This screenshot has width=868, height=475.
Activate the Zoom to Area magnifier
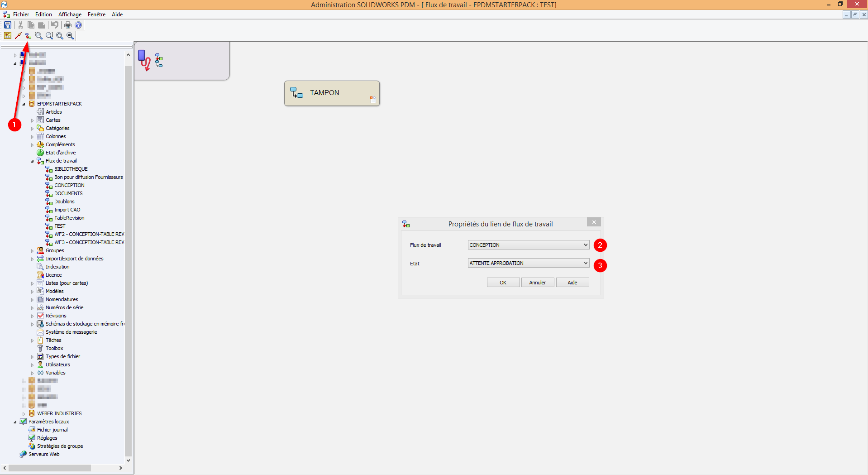[x=38, y=35]
